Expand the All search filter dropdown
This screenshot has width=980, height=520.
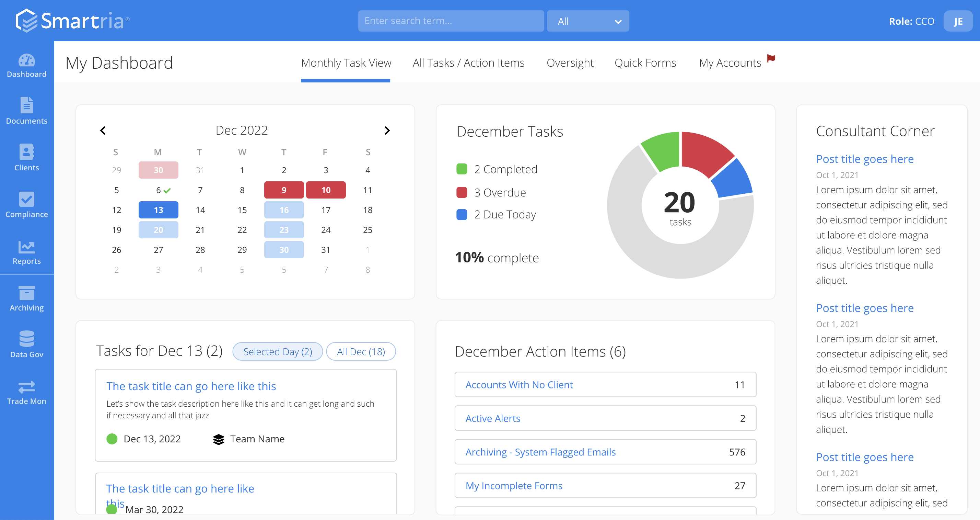(587, 21)
